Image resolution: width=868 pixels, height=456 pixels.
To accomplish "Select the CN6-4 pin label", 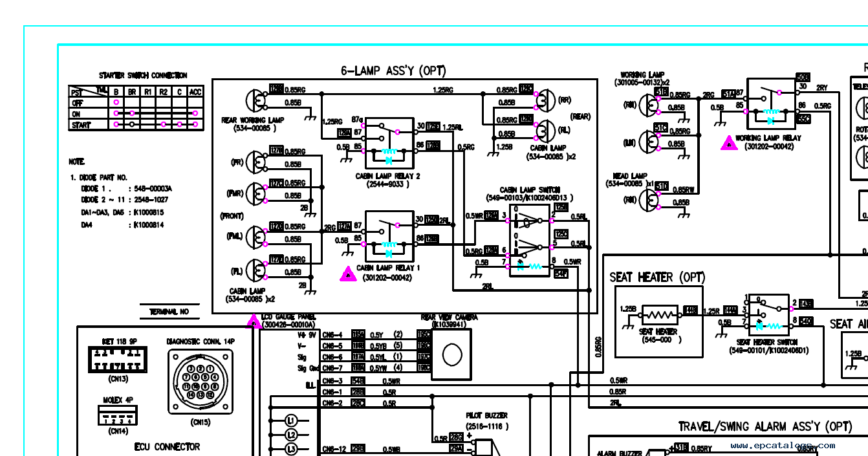I will point(332,334).
